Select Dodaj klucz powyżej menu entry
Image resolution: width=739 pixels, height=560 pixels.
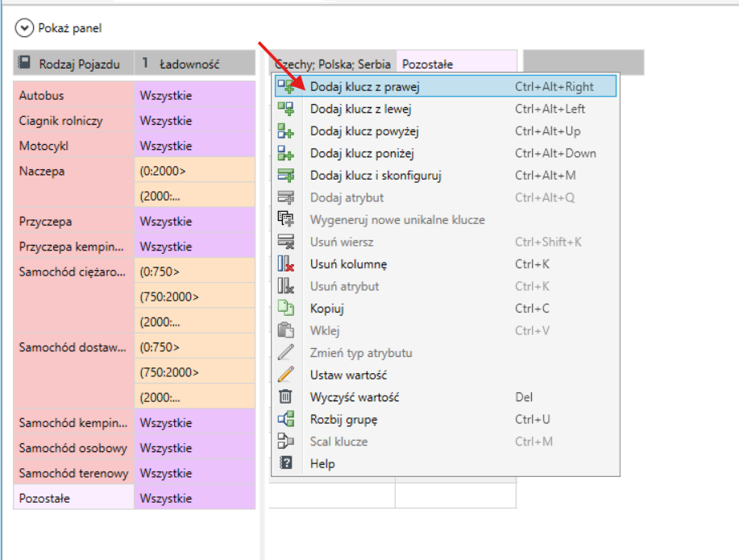coord(446,131)
